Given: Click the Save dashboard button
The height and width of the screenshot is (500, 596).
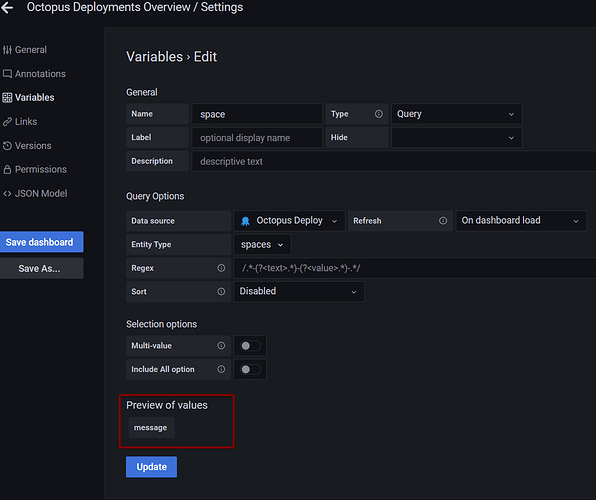Looking at the screenshot, I should (x=41, y=242).
